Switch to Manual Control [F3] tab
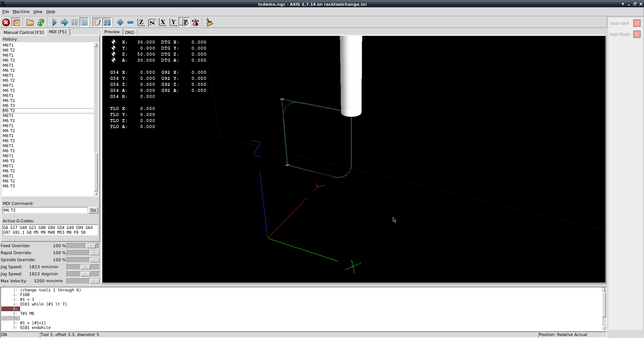Viewport: 644px width, 338px height. (23, 33)
